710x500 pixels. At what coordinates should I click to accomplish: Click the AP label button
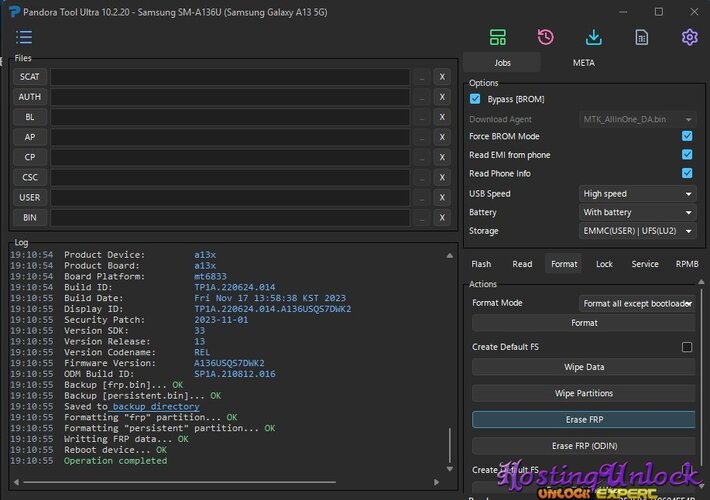29,137
